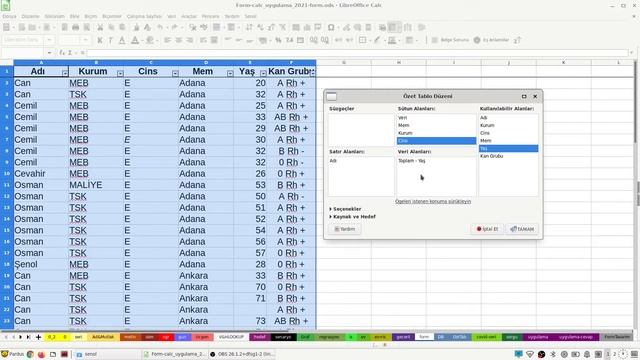The height and width of the screenshot is (360, 640).
Task: Click the OBS window taskbar button
Action: 242,354
